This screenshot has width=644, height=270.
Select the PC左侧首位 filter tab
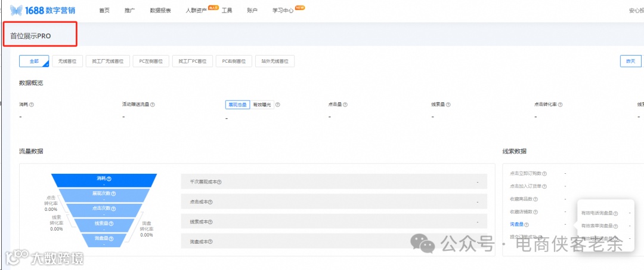click(x=151, y=62)
